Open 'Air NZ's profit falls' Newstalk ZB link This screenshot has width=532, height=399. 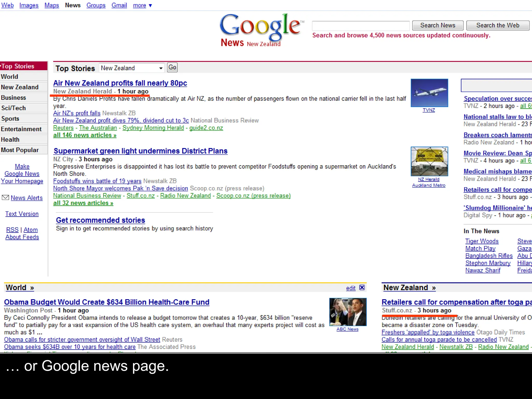(77, 113)
